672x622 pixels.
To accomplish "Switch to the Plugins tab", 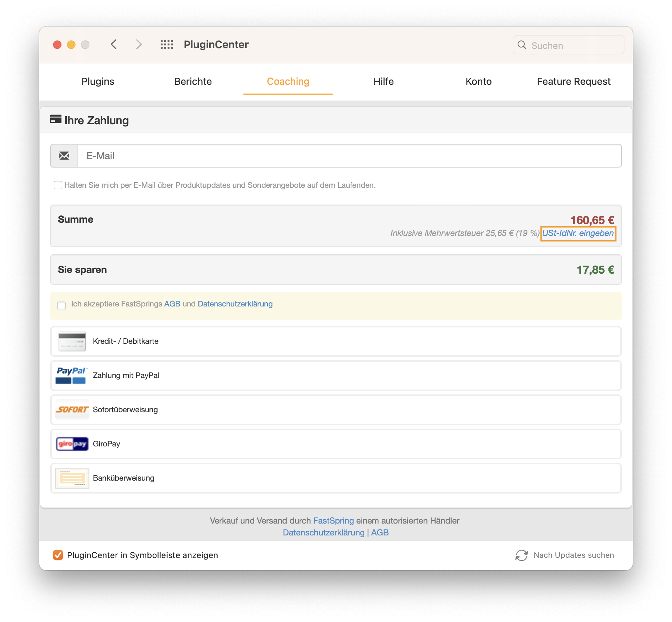I will point(98,81).
